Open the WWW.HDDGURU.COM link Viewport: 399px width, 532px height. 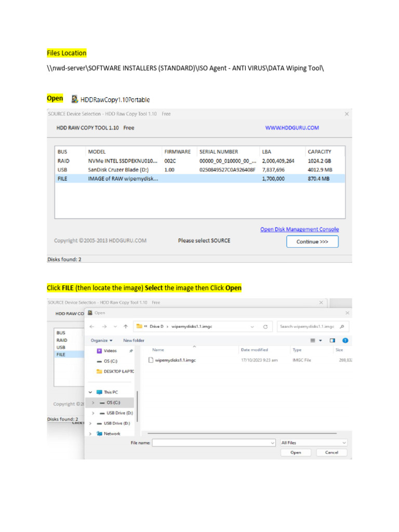(x=292, y=128)
